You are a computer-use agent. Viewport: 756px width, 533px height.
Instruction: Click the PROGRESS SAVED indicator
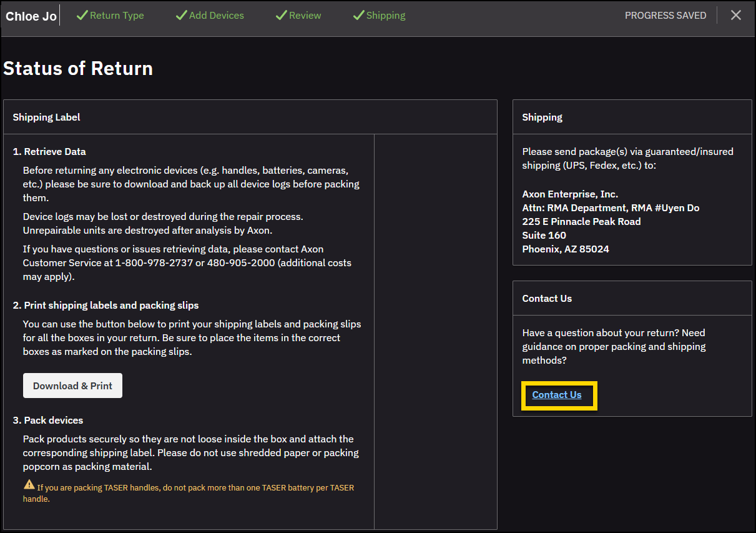tap(665, 15)
